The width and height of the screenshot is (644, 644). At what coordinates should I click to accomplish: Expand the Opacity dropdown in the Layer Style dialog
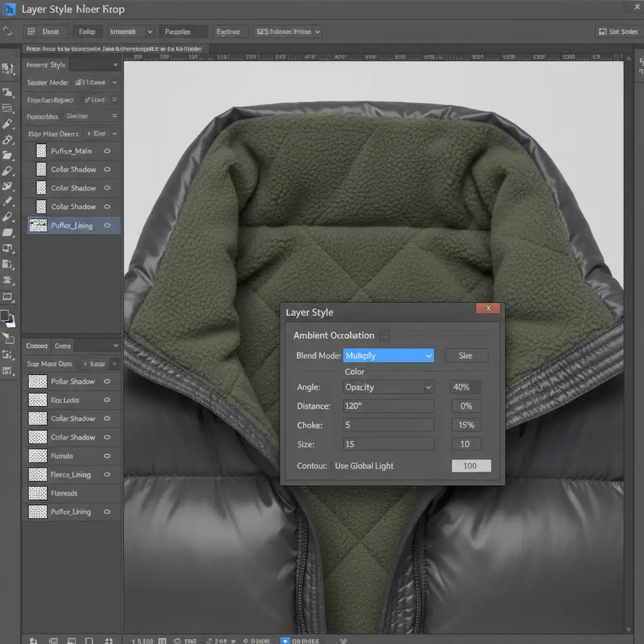tap(389, 387)
